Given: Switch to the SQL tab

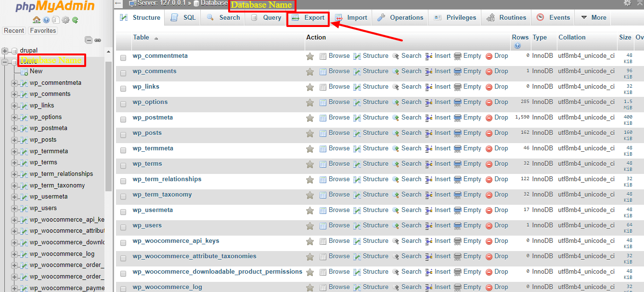Looking at the screenshot, I should pos(183,17).
